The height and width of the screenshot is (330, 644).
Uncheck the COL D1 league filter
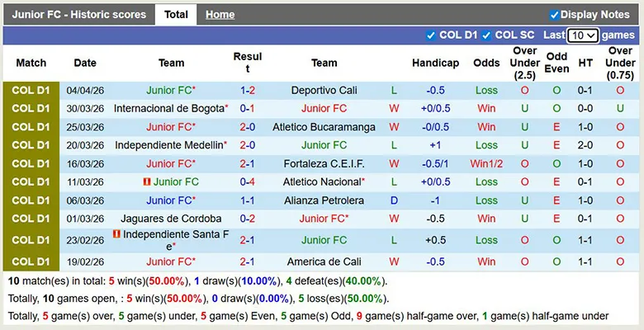click(x=431, y=35)
